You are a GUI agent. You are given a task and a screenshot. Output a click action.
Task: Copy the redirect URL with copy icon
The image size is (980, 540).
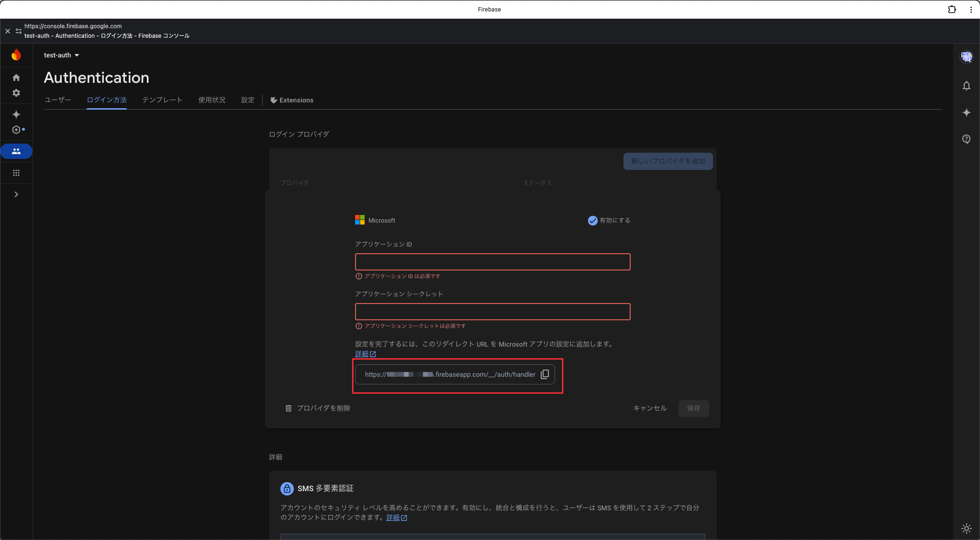pyautogui.click(x=545, y=374)
